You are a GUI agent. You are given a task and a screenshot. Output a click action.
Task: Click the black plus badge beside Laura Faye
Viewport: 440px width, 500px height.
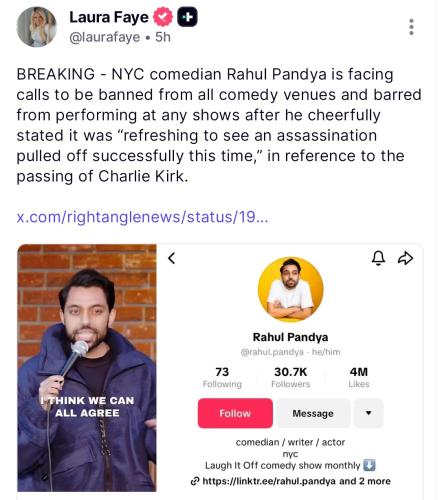tap(187, 17)
